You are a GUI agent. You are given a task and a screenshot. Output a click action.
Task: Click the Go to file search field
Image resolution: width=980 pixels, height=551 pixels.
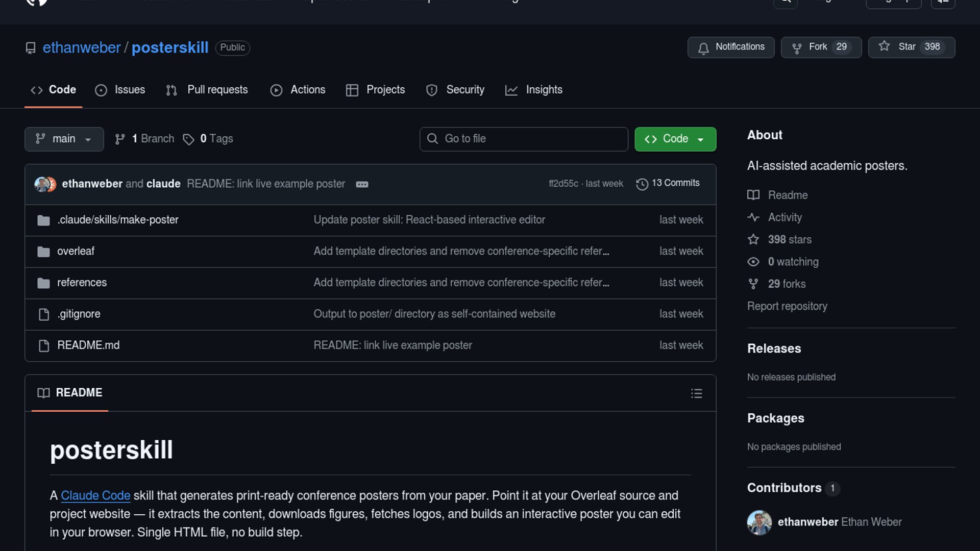[524, 139]
